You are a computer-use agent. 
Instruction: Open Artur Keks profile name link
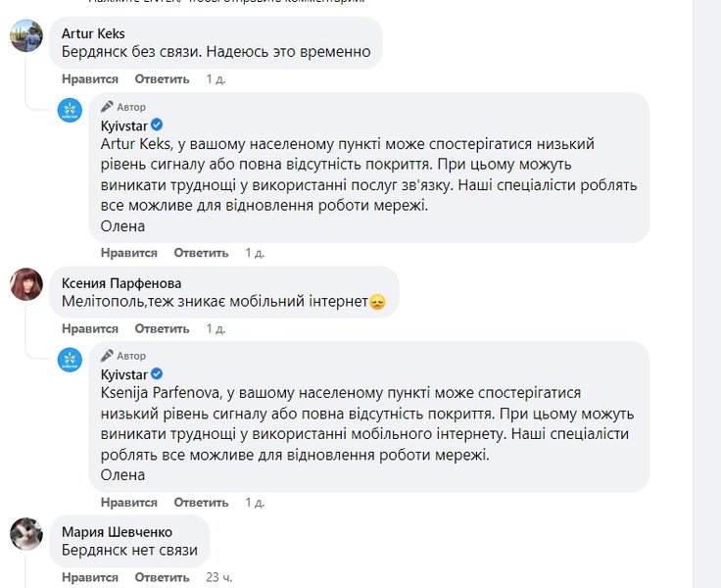pyautogui.click(x=93, y=33)
